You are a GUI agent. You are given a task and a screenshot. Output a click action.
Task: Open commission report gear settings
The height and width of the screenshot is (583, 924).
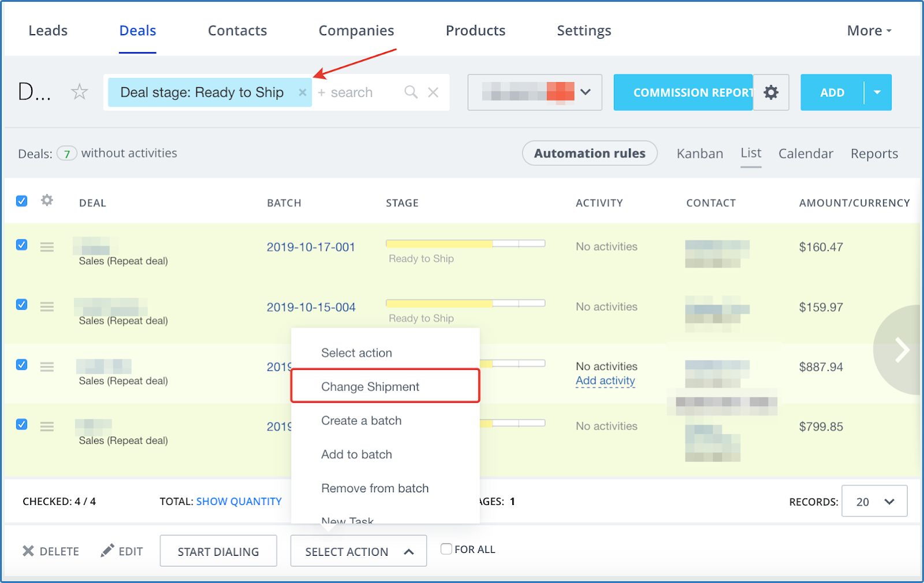point(771,92)
